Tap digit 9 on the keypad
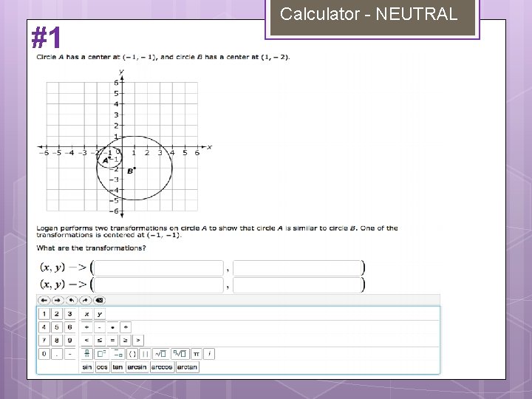532x399 pixels. [69, 341]
